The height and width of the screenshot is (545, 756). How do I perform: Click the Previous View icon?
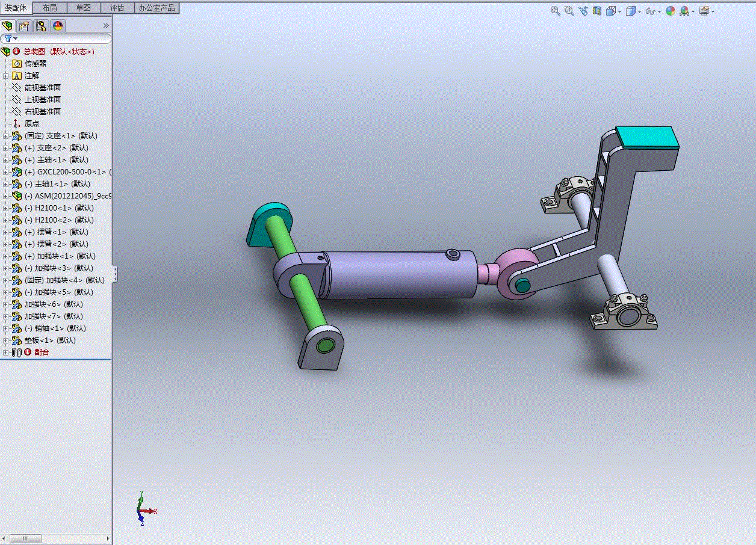[583, 11]
